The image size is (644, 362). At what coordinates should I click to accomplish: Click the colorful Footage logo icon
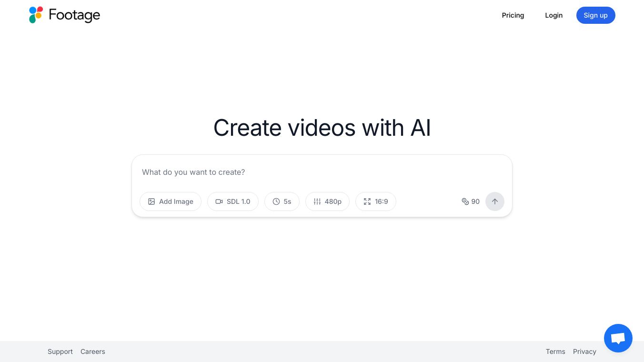36,15
